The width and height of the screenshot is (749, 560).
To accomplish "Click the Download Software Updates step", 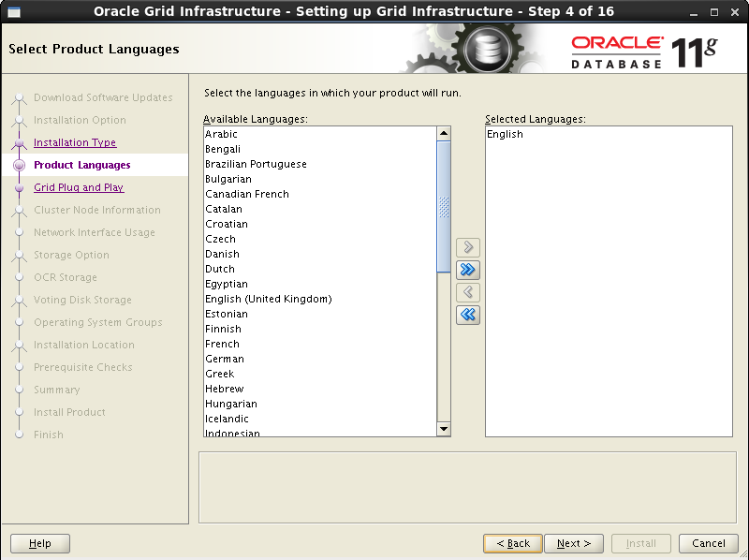I will pyautogui.click(x=103, y=97).
